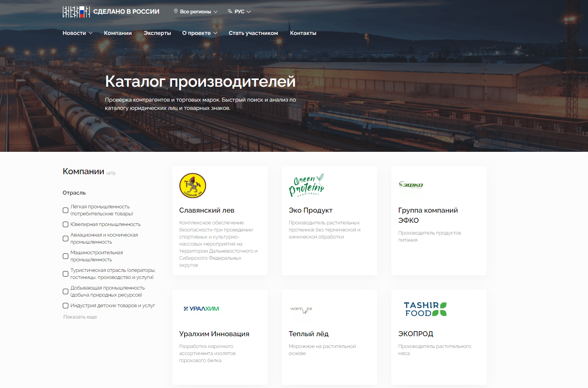Image resolution: width=588 pixels, height=388 pixels.
Task: Open the Контакты menu item
Action: click(303, 33)
